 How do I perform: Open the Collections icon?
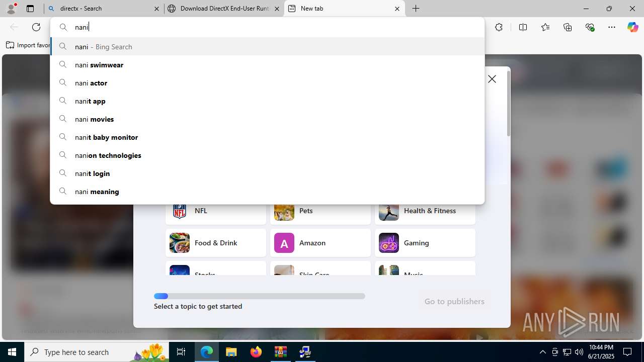pos(568,27)
